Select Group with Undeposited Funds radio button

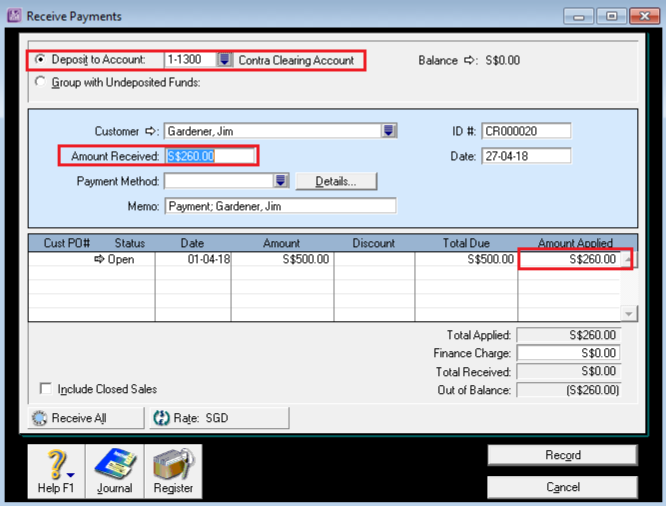[x=40, y=82]
